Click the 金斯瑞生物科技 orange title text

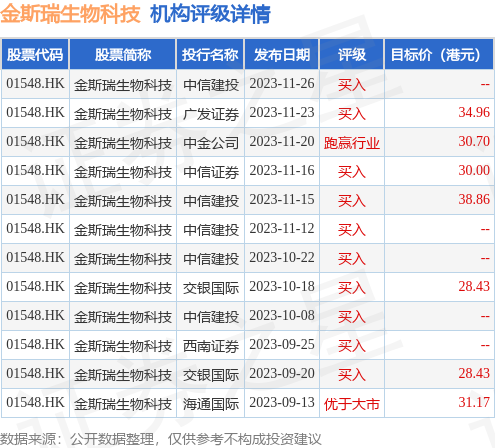pos(70,14)
